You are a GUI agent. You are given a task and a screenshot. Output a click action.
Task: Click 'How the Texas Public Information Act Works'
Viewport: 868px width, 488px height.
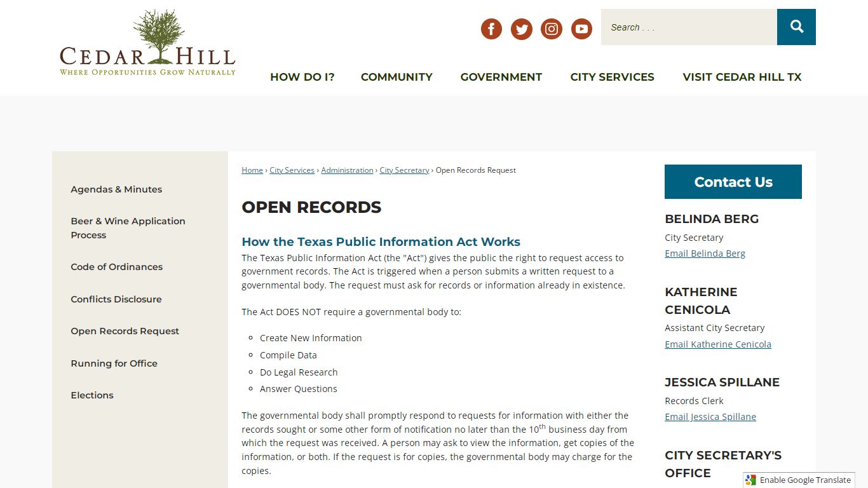pyautogui.click(x=381, y=241)
